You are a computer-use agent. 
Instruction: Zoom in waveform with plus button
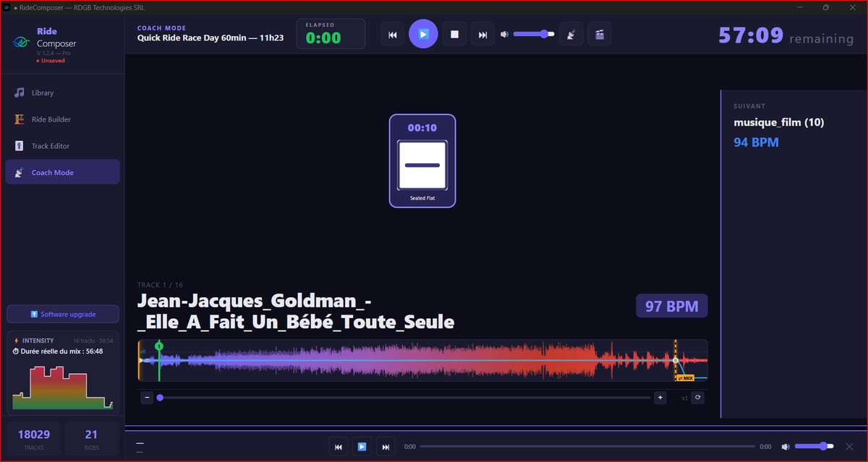click(660, 398)
